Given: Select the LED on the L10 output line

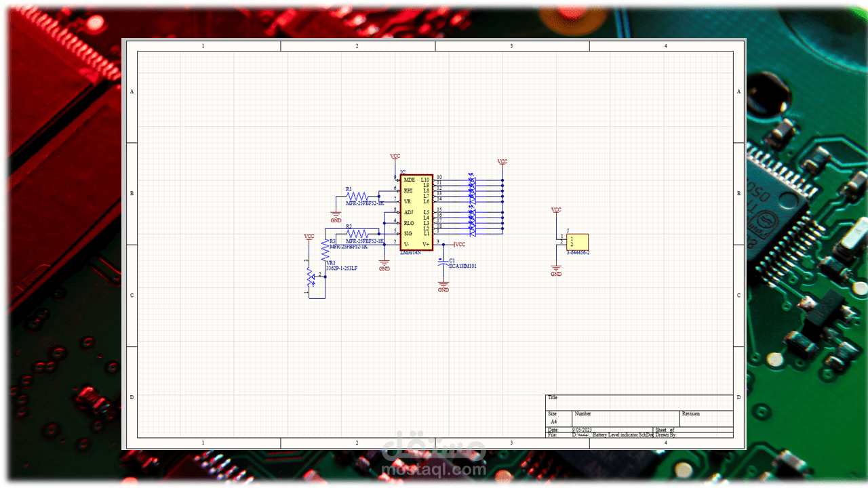Looking at the screenshot, I should (473, 180).
